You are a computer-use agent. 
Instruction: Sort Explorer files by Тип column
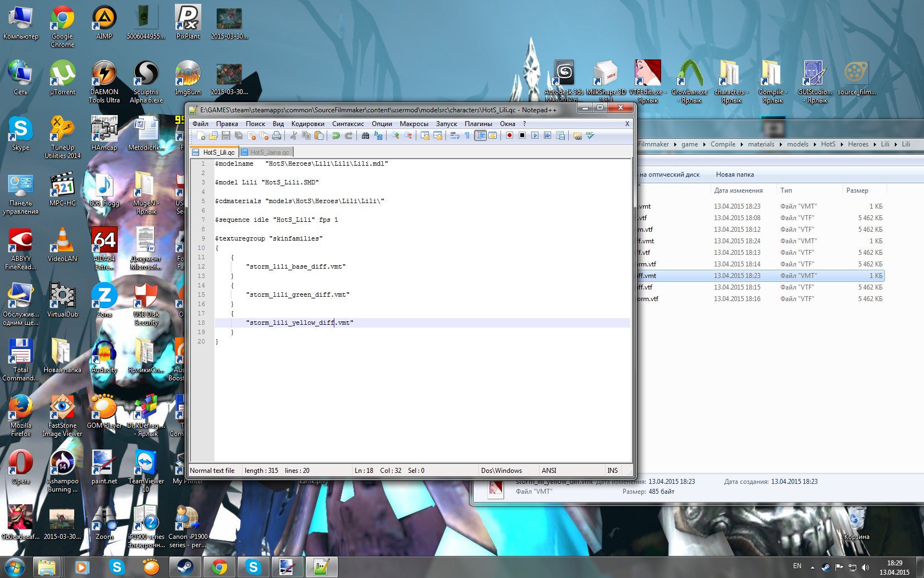tap(787, 190)
